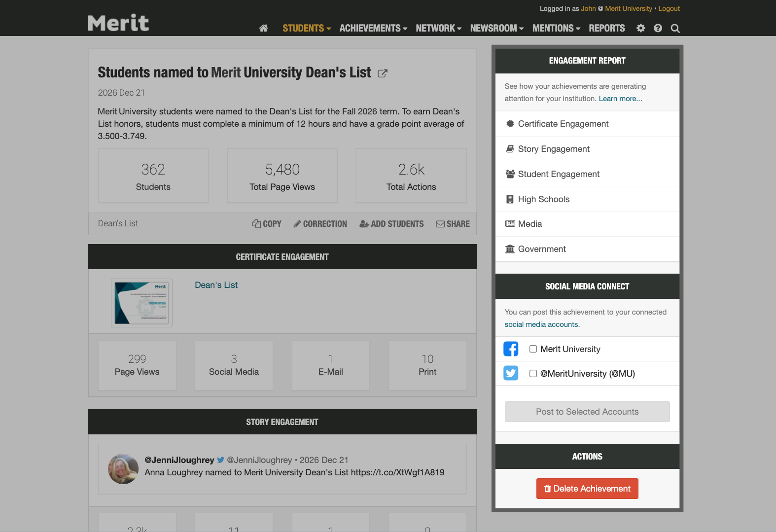Open the Dean's List certificate link
Image resolution: width=776 pixels, height=532 pixels.
[x=216, y=285]
